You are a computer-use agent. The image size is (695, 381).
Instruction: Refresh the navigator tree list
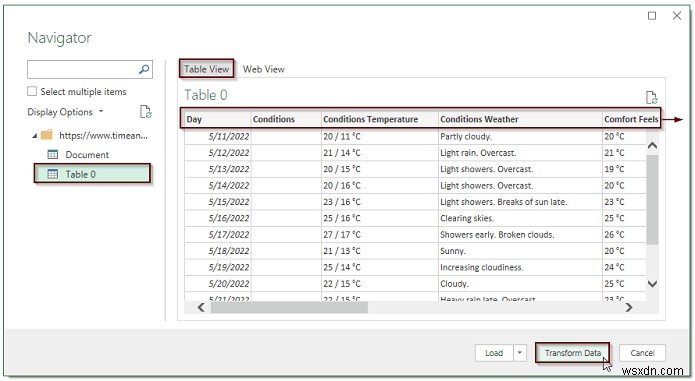coord(146,112)
